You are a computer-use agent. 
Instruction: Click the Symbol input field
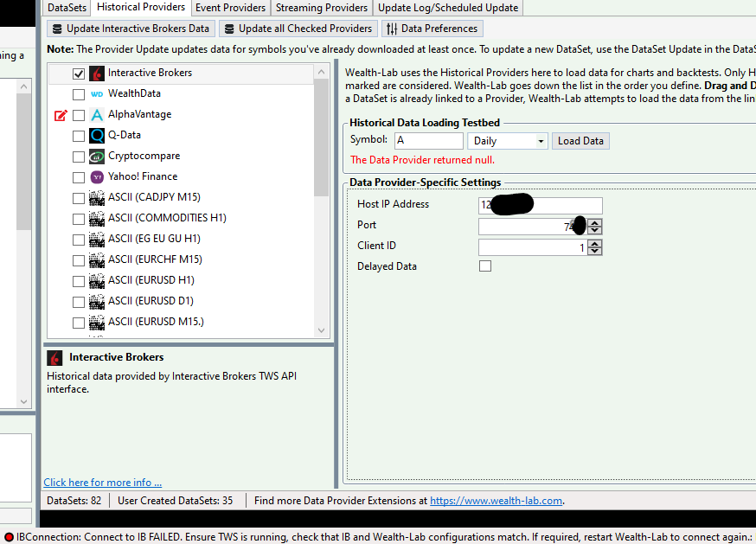(429, 141)
